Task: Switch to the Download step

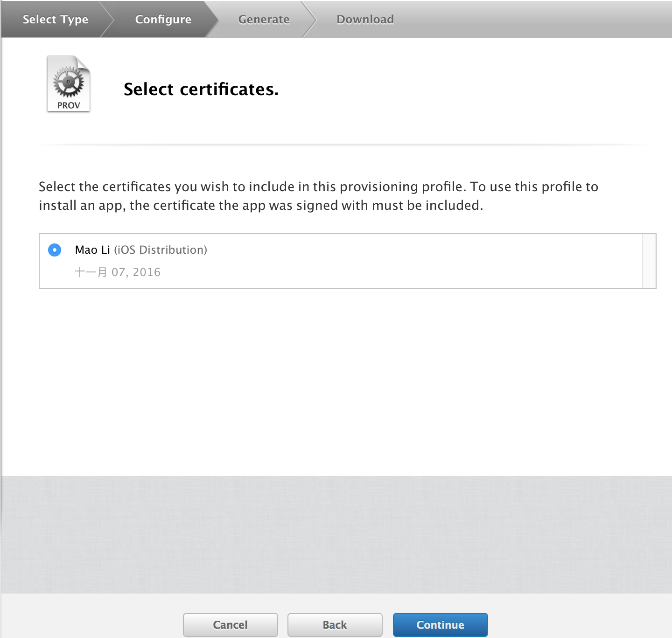Action: pos(365,20)
